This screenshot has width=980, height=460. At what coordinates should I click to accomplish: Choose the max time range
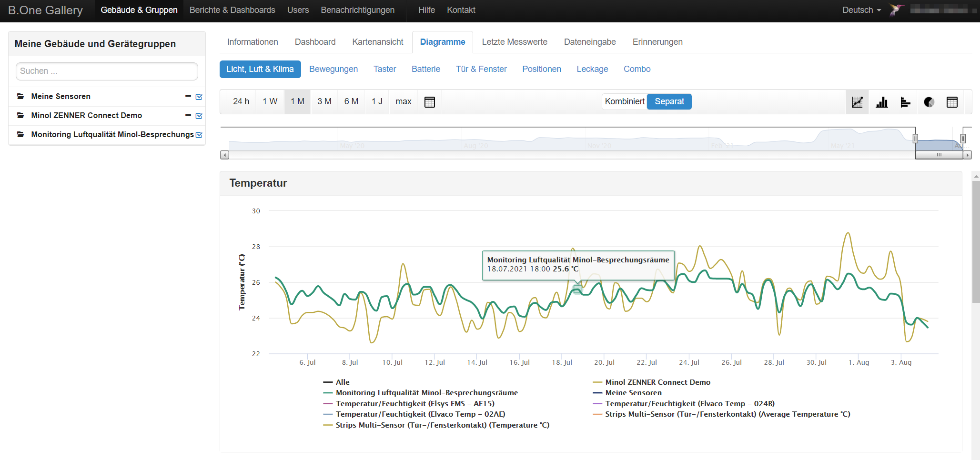click(404, 101)
